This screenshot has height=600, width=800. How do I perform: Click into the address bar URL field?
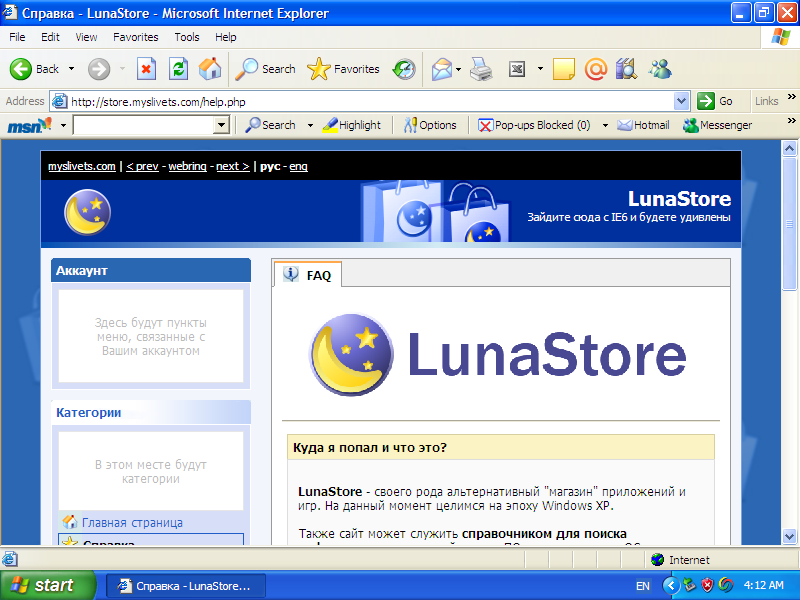coord(371,102)
